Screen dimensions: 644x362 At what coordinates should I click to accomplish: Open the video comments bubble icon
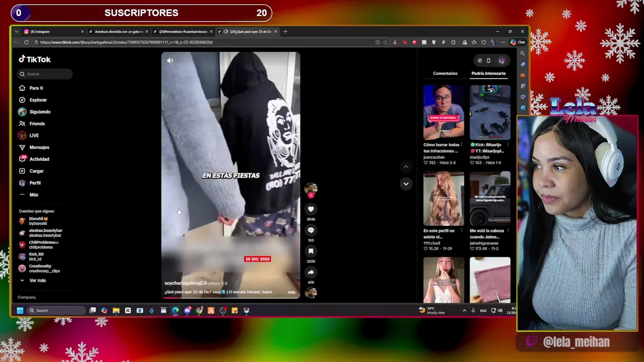[311, 230]
